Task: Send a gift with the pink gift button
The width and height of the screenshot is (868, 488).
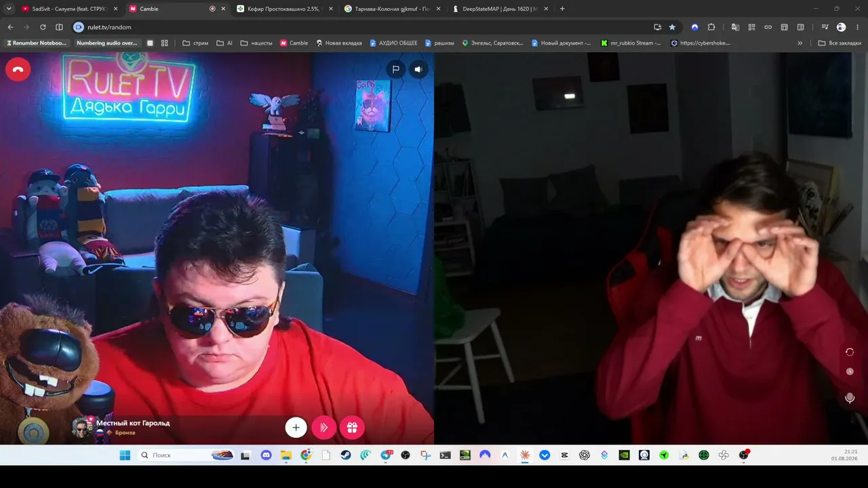Action: [x=352, y=428]
